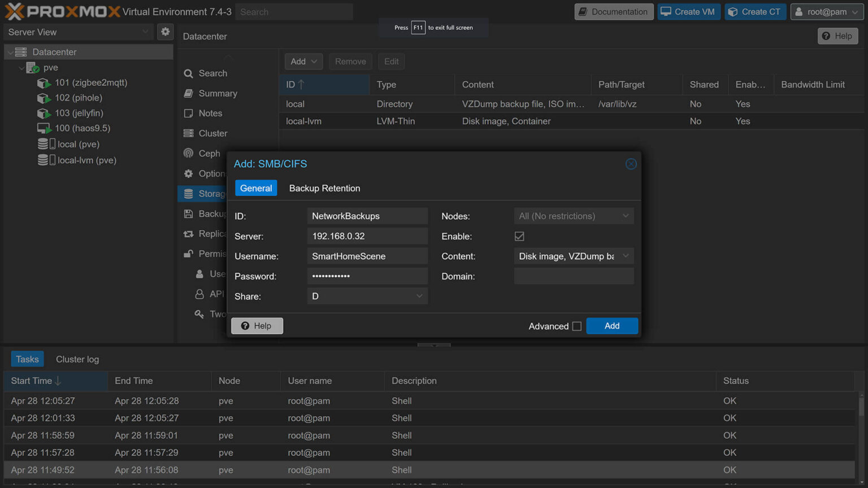Click the gear icon beside Server View

165,32
